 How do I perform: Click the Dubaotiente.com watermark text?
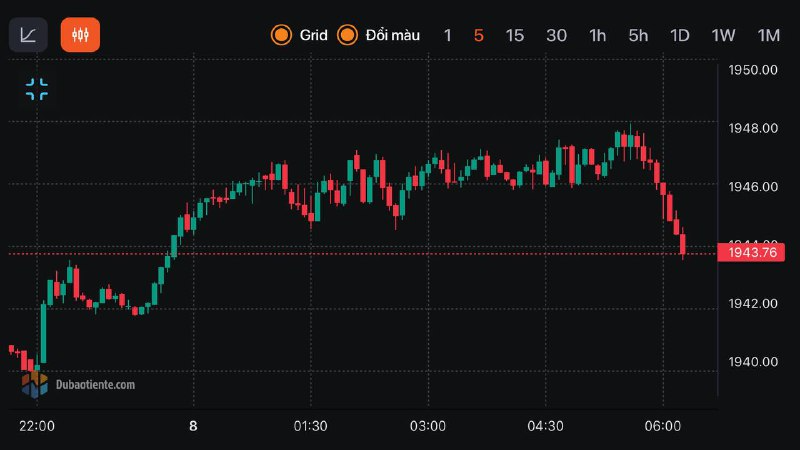point(95,384)
